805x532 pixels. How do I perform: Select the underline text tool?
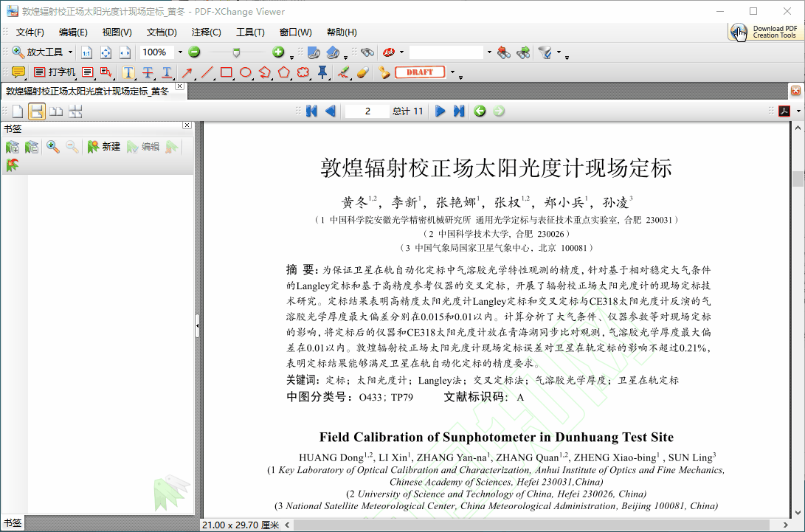[x=166, y=72]
